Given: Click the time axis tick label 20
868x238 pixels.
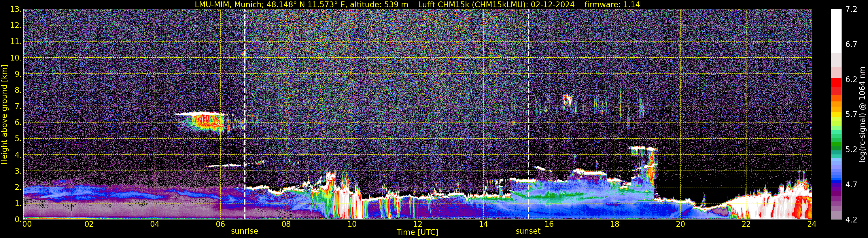Looking at the screenshot, I should click(x=680, y=224).
